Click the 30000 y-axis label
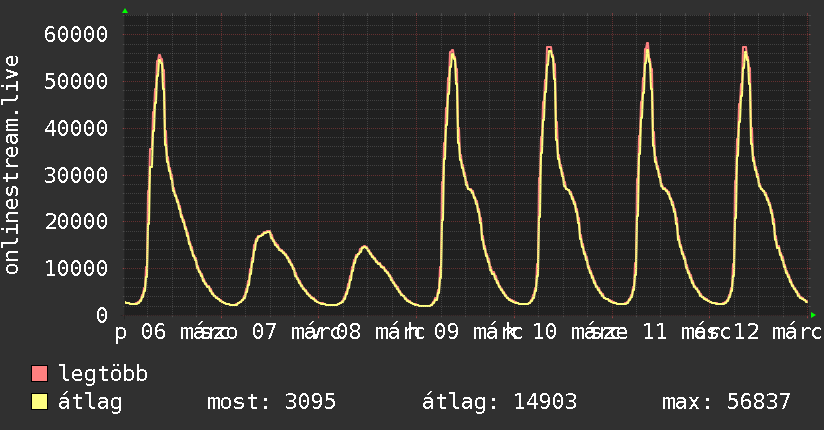 click(x=76, y=175)
